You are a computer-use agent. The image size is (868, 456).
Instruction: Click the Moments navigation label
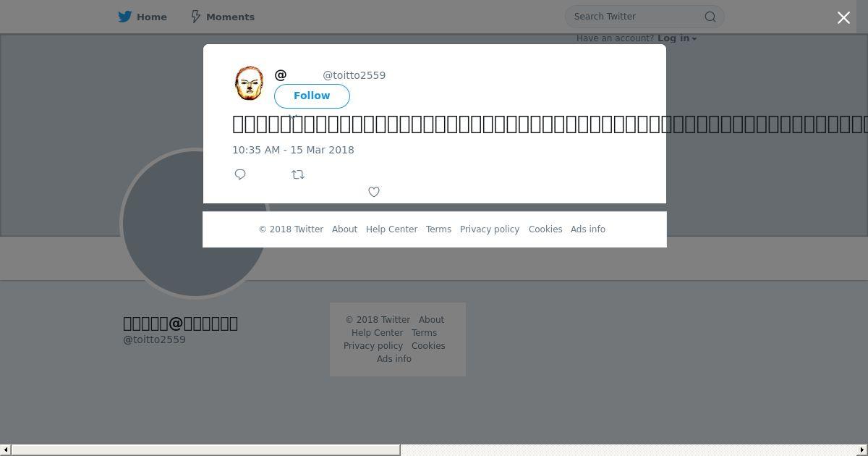pyautogui.click(x=230, y=17)
